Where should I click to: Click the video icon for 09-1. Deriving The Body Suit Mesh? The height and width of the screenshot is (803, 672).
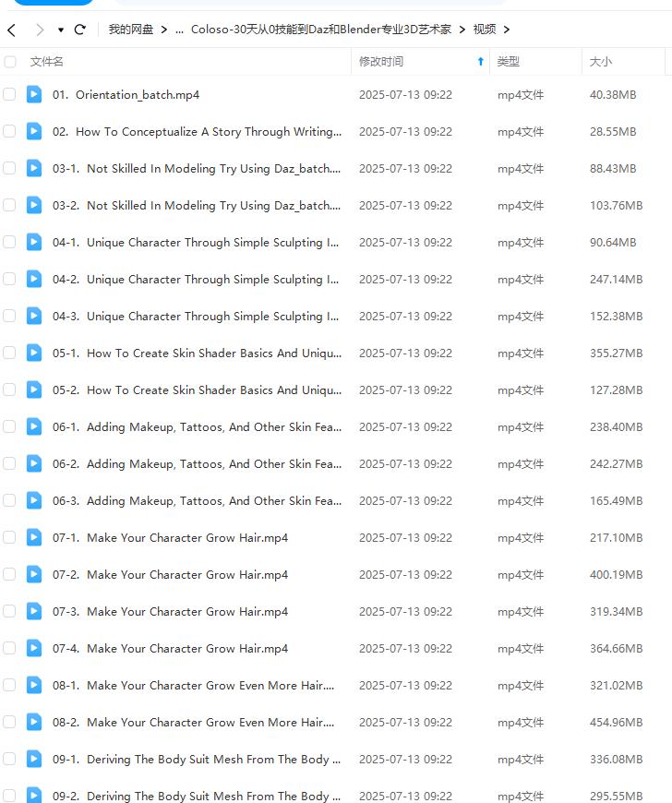[34, 759]
